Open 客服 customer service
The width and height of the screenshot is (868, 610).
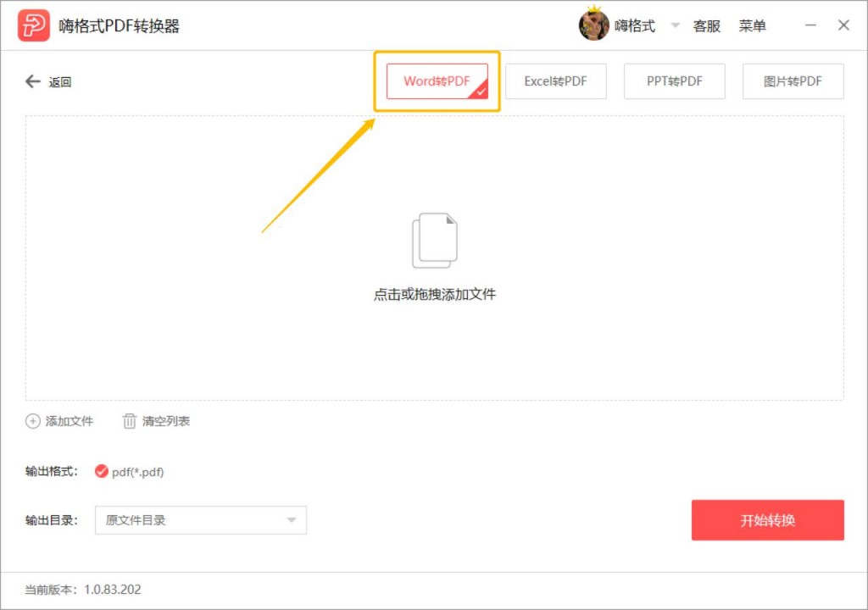click(707, 25)
